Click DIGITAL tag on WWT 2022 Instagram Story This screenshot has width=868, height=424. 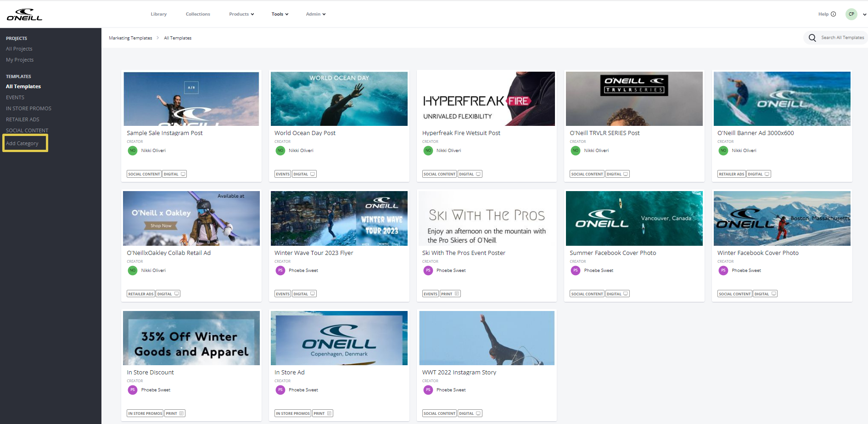[x=470, y=413]
